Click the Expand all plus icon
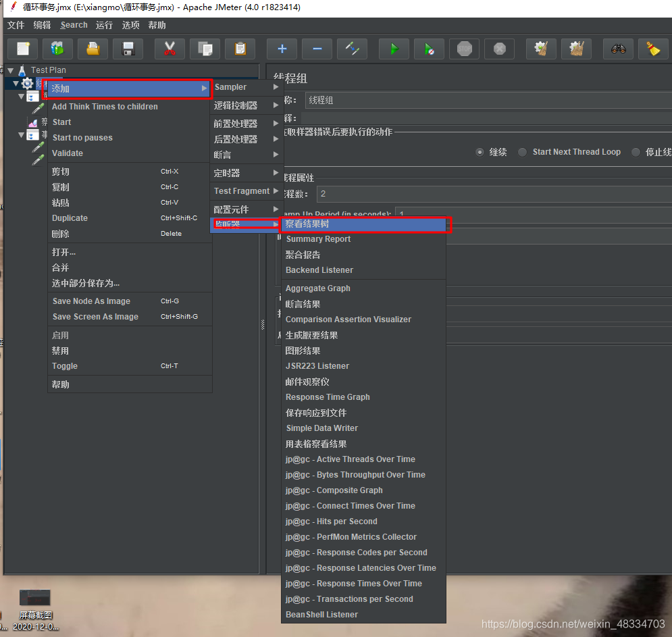Viewport: 672px width, 637px height. 282,49
